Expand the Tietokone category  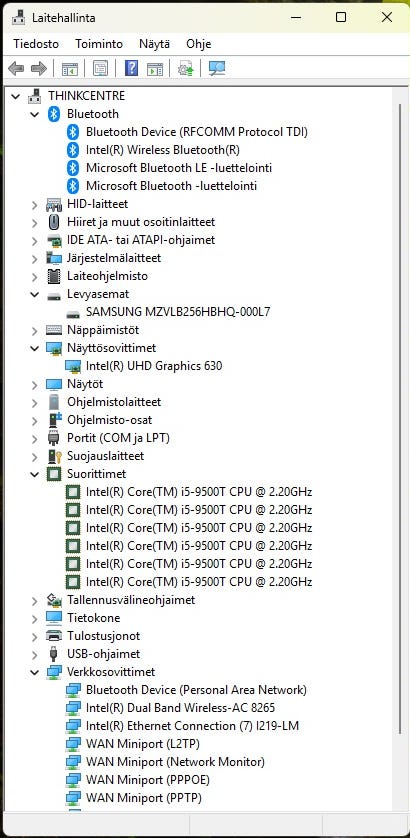coord(34,618)
